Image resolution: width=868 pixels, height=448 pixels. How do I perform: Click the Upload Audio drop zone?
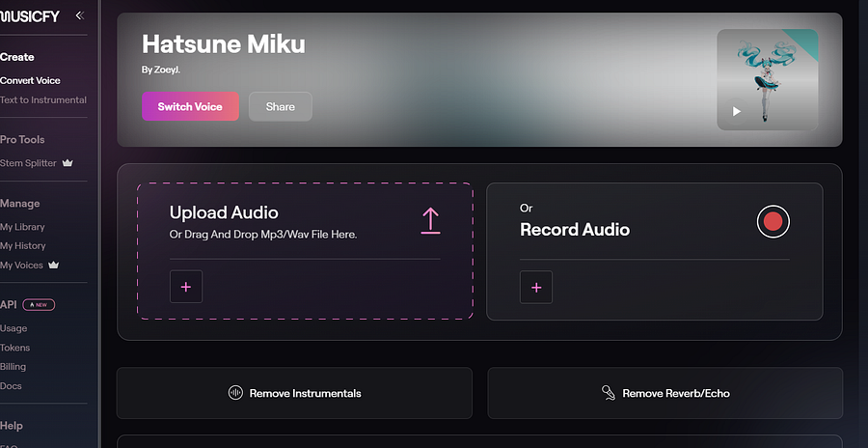[x=305, y=251]
